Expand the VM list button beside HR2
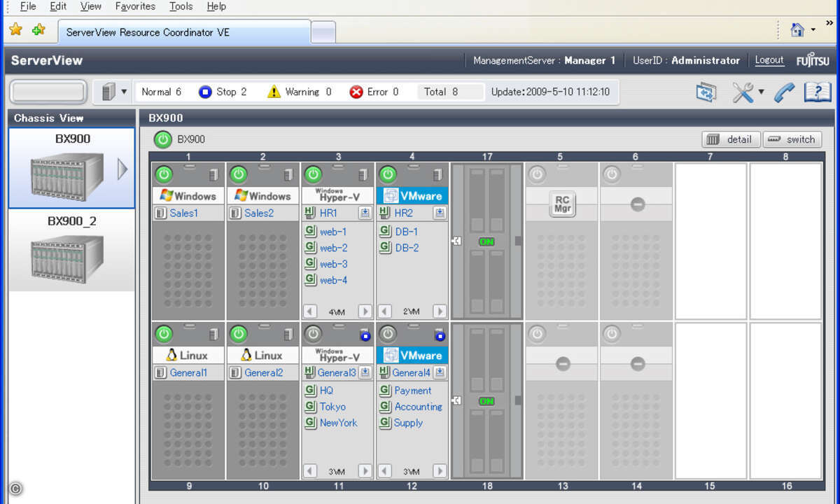840x504 pixels. point(440,213)
